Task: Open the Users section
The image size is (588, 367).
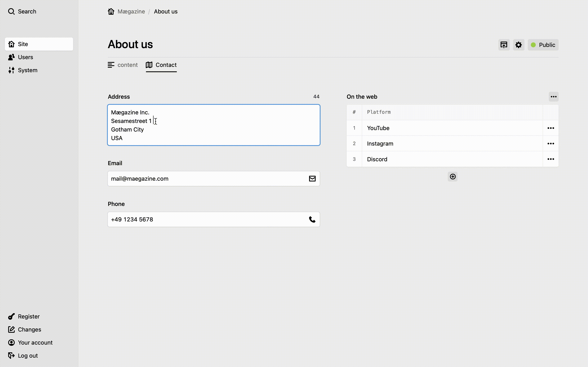Action: click(x=25, y=57)
